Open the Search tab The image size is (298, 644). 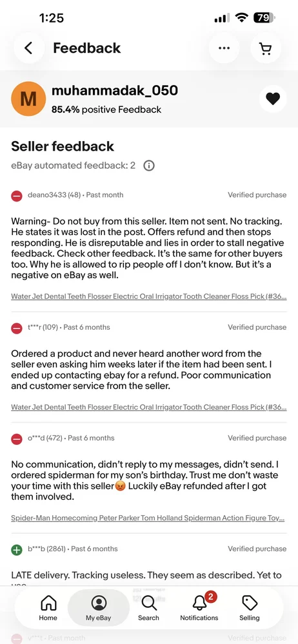click(148, 608)
